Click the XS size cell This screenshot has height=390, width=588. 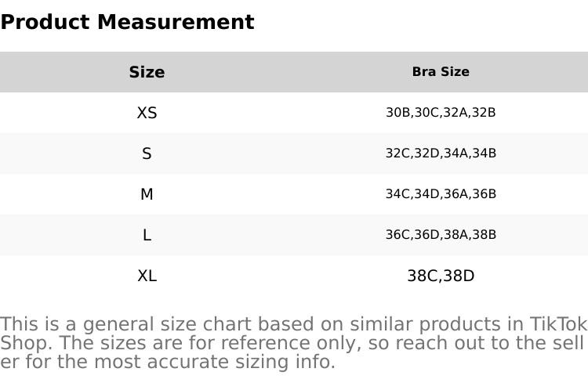147,113
